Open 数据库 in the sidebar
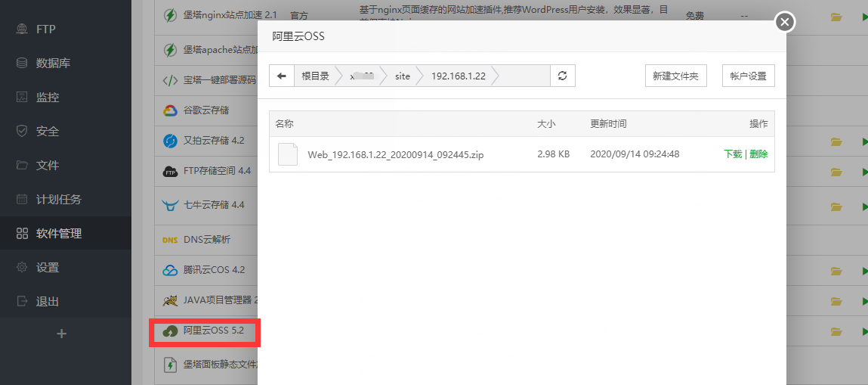 (65, 63)
